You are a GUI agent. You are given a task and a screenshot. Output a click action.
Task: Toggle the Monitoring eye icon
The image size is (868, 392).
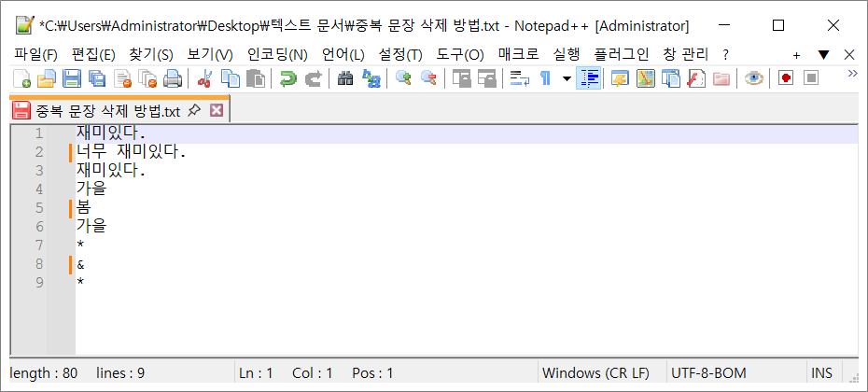(753, 78)
